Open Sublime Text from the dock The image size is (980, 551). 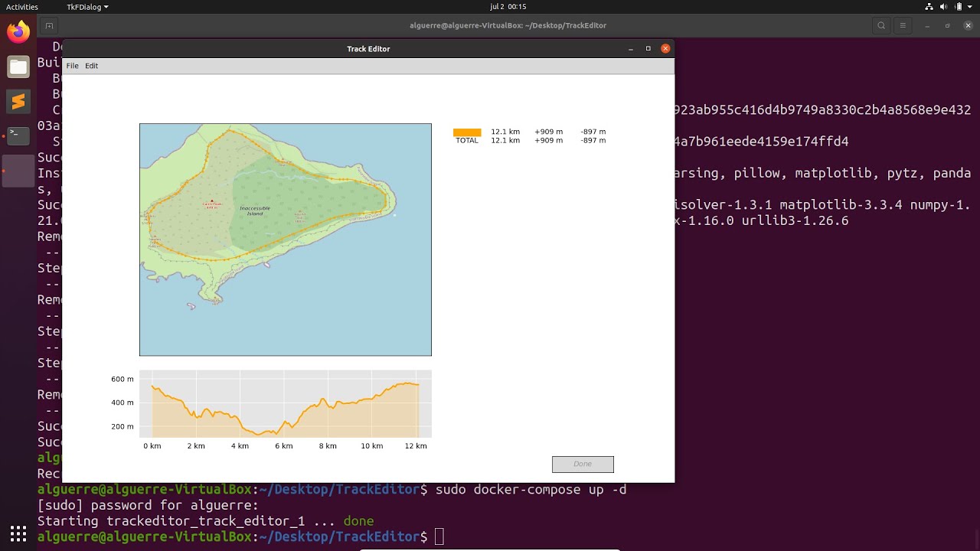tap(18, 101)
